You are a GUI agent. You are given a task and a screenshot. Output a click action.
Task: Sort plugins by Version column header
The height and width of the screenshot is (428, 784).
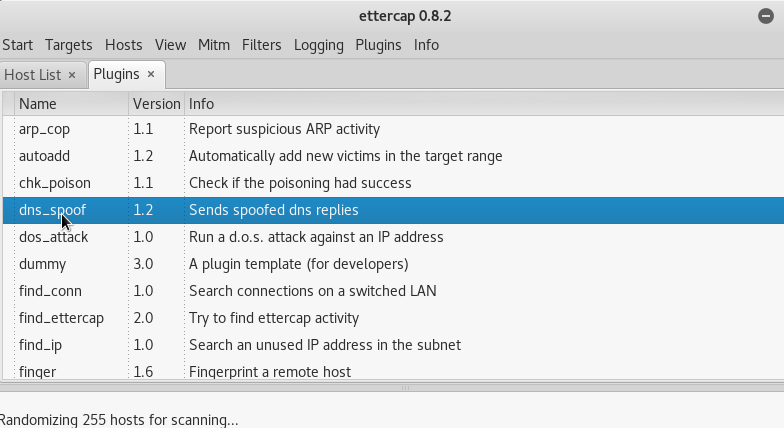(x=156, y=104)
